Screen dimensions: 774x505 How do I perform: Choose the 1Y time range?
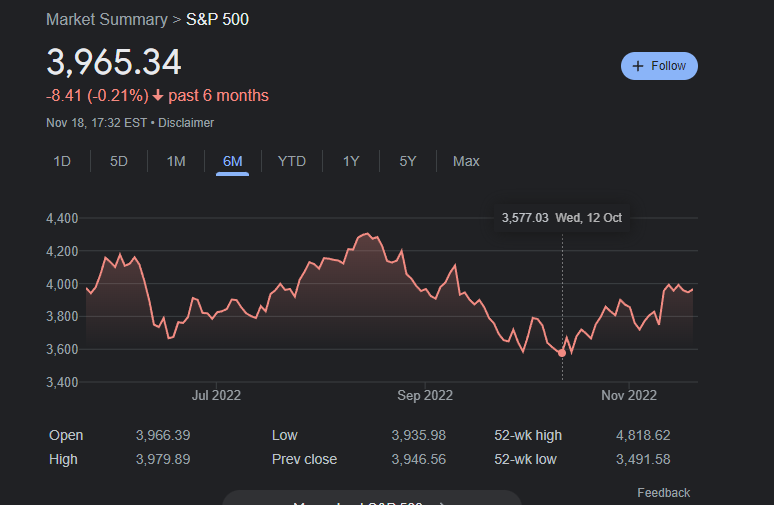(351, 161)
